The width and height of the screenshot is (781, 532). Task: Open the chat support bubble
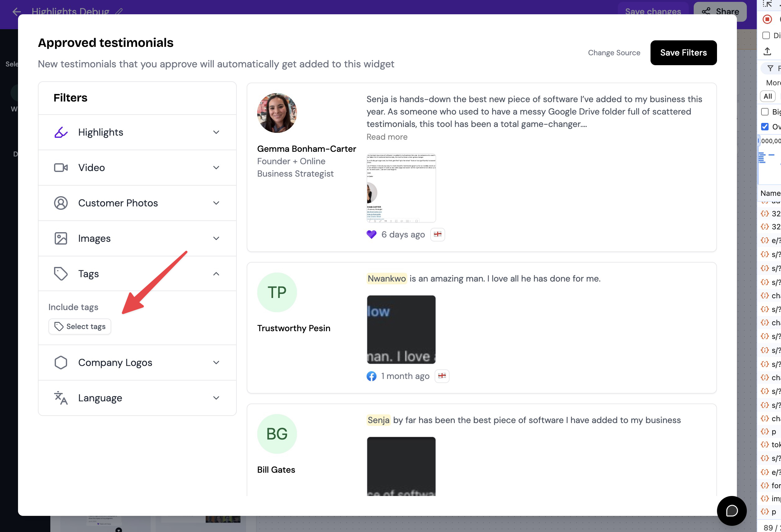pos(732,511)
